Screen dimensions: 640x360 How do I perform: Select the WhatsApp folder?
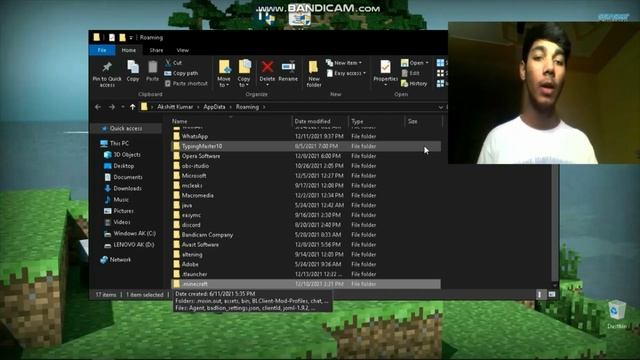[306, 136]
